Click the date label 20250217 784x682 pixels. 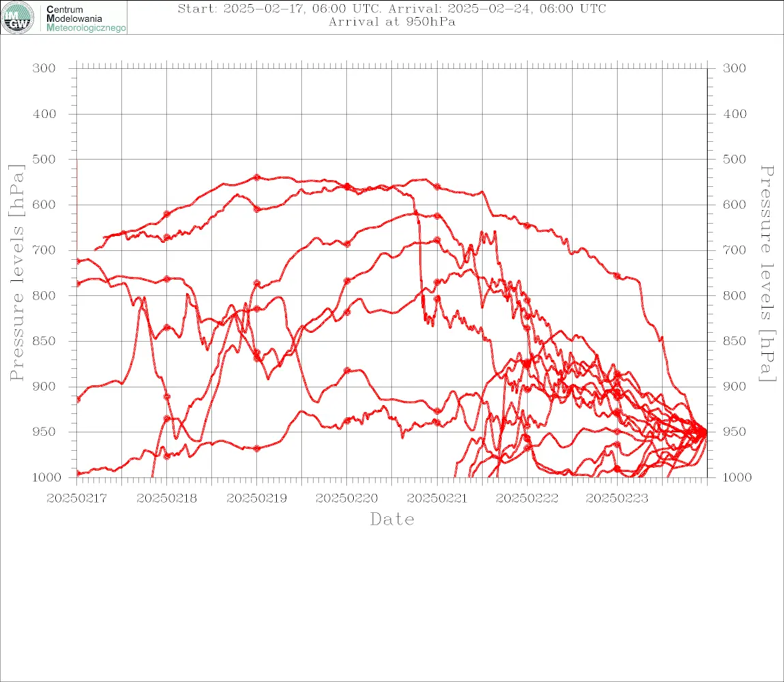[76, 499]
